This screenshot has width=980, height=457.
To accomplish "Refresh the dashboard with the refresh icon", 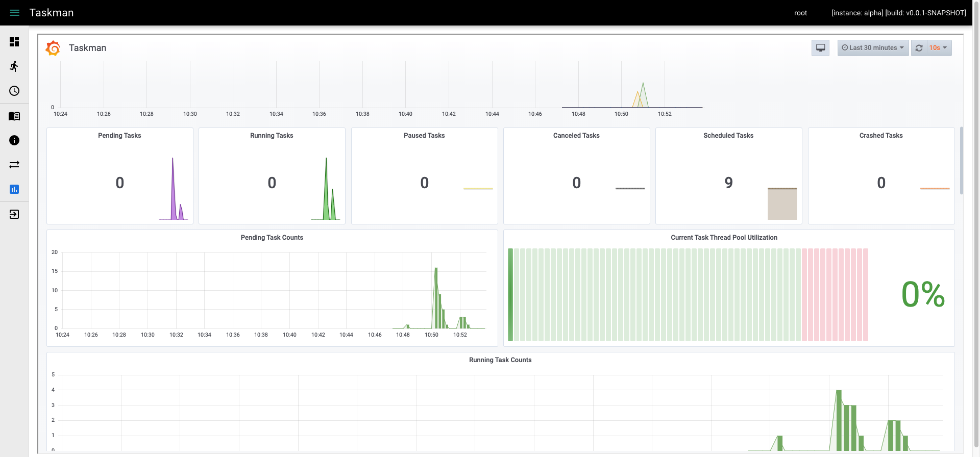I will [919, 48].
